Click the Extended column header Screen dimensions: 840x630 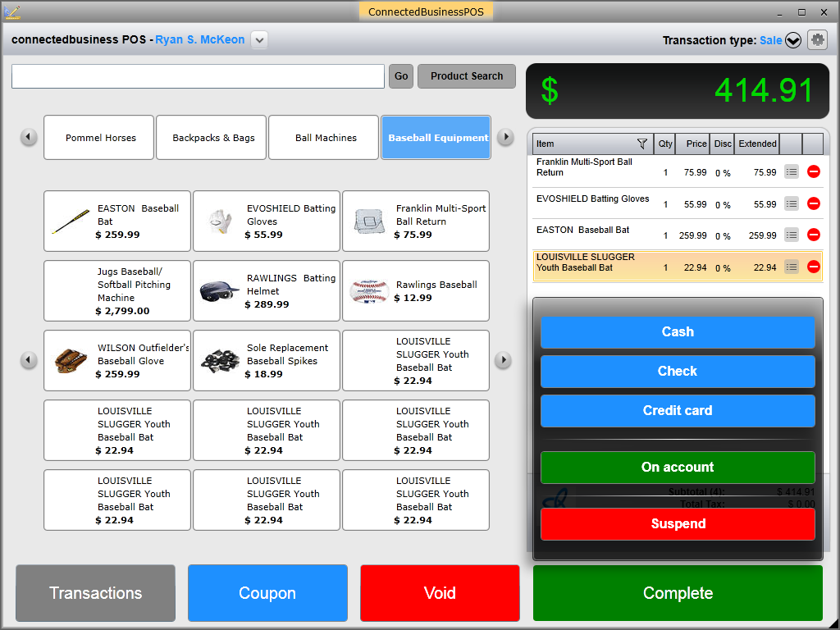[x=757, y=144]
